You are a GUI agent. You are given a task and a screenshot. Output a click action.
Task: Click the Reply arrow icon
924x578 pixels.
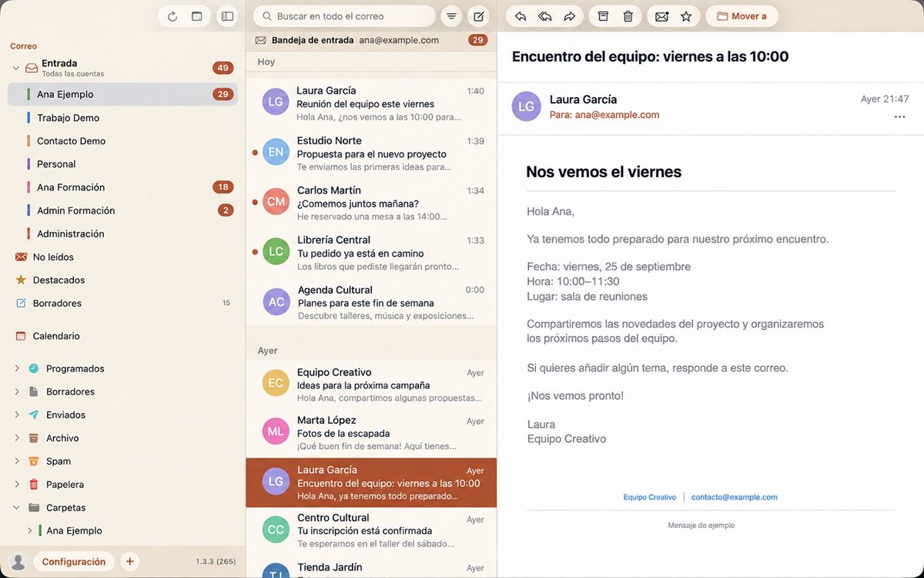[x=521, y=16]
